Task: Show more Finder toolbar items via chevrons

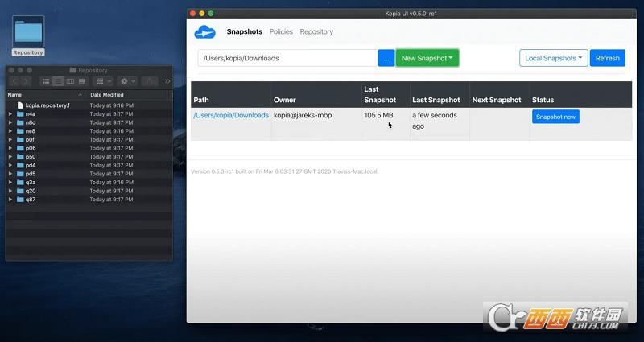Action: (x=167, y=81)
